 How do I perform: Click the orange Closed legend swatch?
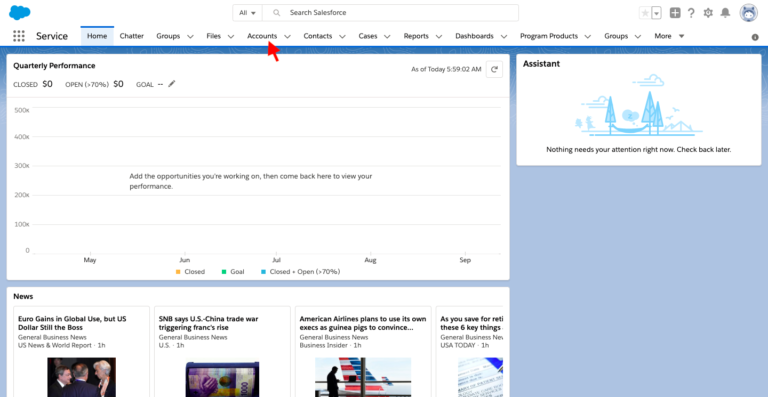(178, 272)
